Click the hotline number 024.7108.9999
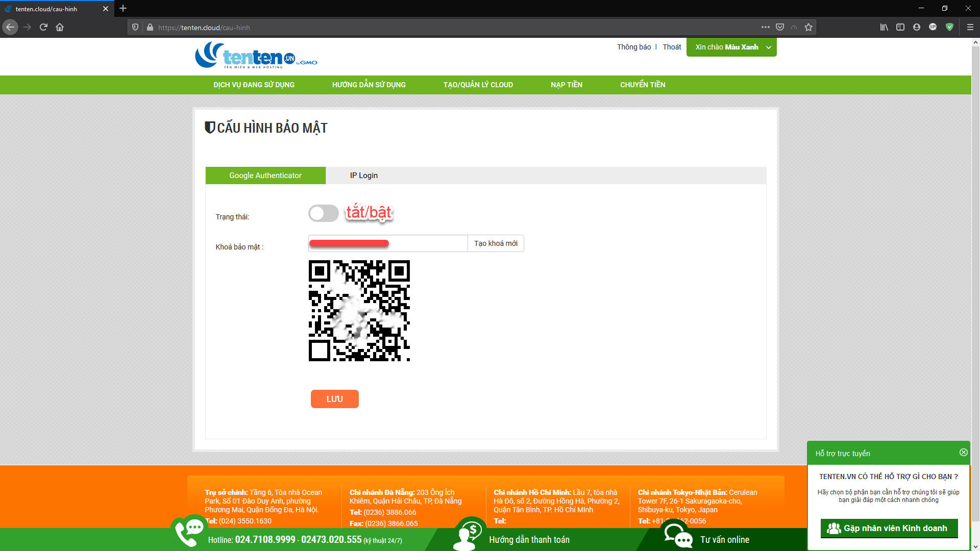This screenshot has height=551, width=980. 265,540
